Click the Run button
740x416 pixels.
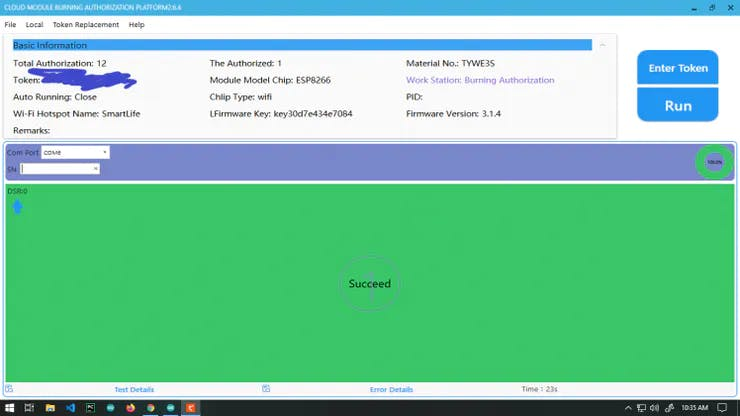pos(678,105)
